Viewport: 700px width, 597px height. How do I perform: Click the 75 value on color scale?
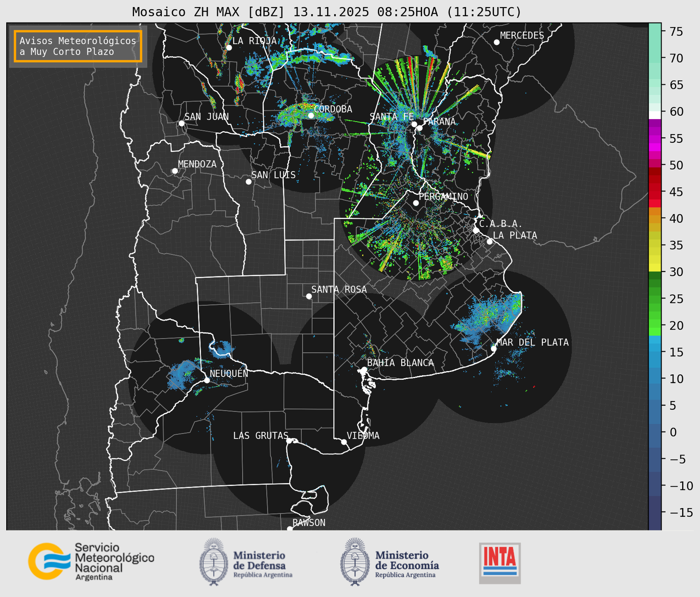[x=676, y=32]
